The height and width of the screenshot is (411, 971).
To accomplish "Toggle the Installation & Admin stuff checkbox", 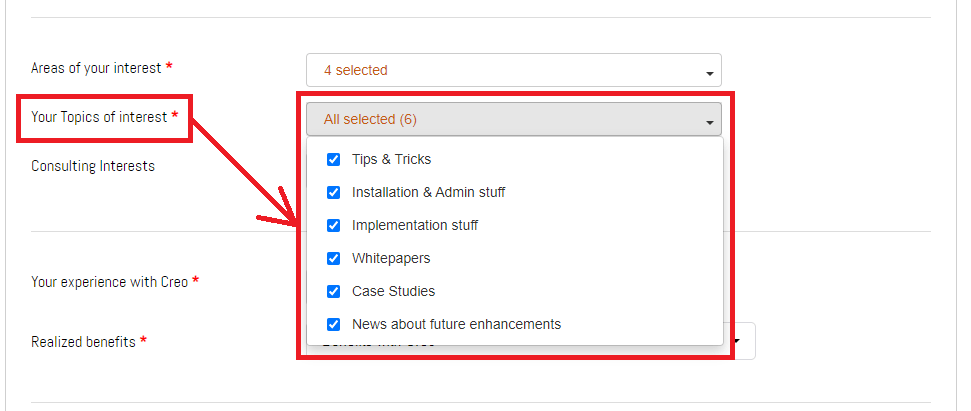I will click(x=333, y=192).
